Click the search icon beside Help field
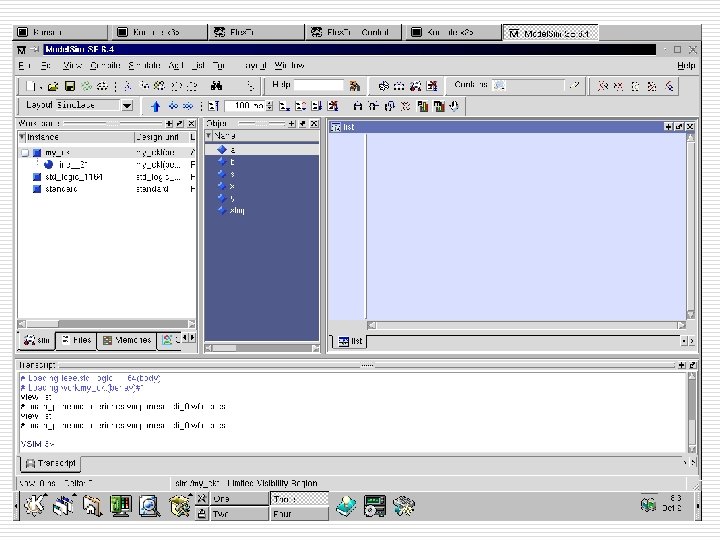Viewport: 720px width, 540px height. [x=354, y=86]
